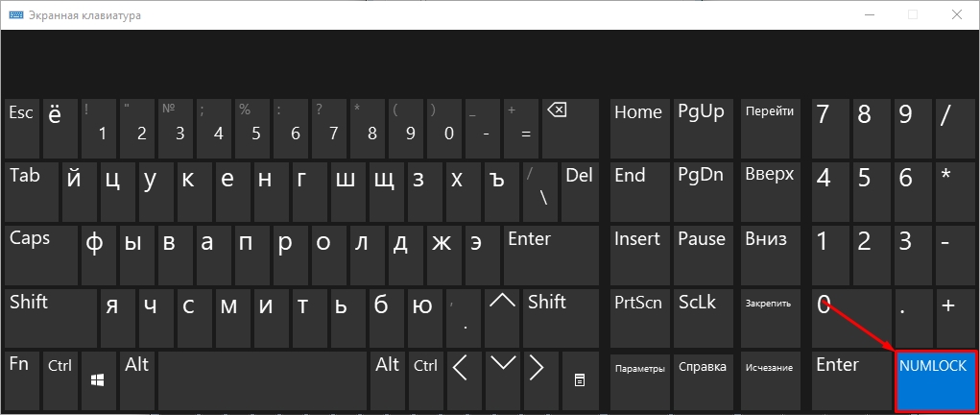Open the Справка help key
Image resolution: width=980 pixels, height=415 pixels.
(x=704, y=380)
